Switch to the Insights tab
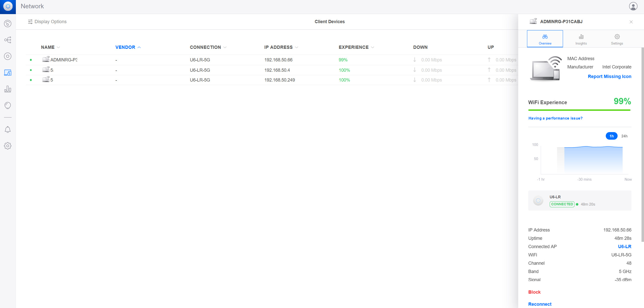The width and height of the screenshot is (644, 308). 581,39
